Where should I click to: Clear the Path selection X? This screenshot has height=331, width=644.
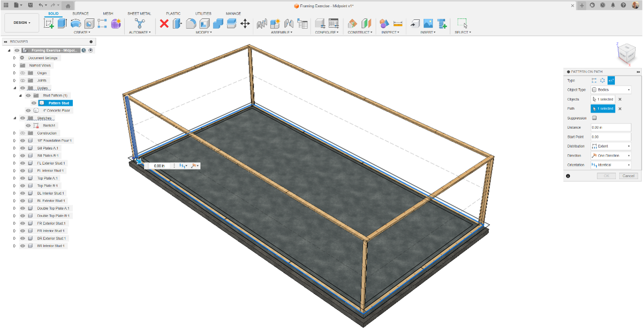[620, 109]
